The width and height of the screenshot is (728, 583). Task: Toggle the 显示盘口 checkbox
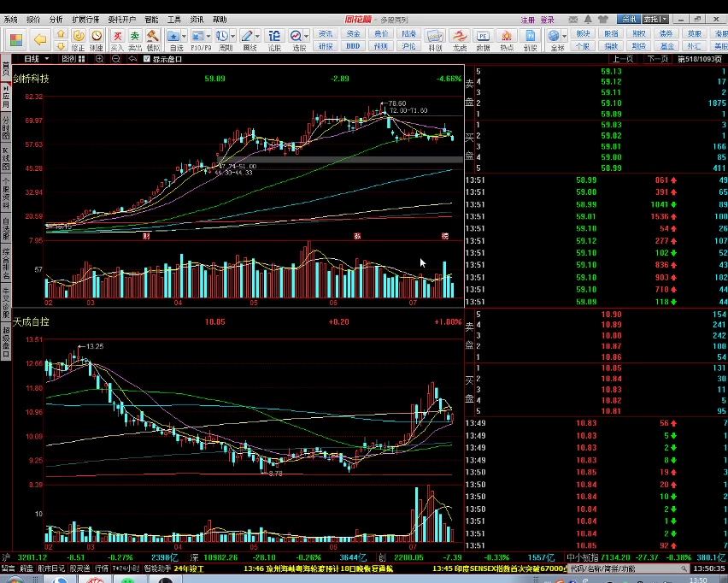tap(147, 59)
